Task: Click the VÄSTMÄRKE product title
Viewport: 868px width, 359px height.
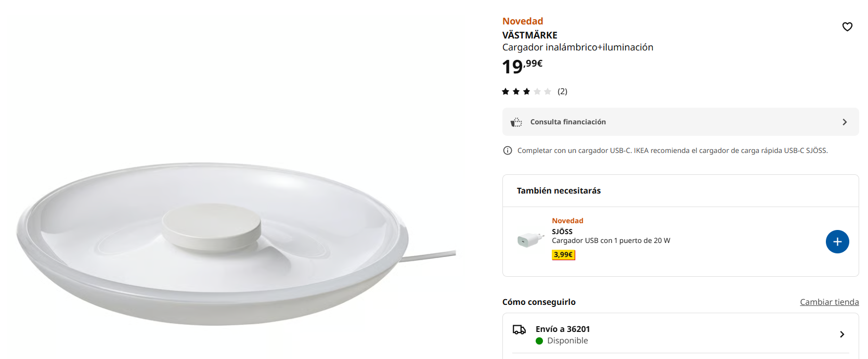Action: pyautogui.click(x=529, y=35)
